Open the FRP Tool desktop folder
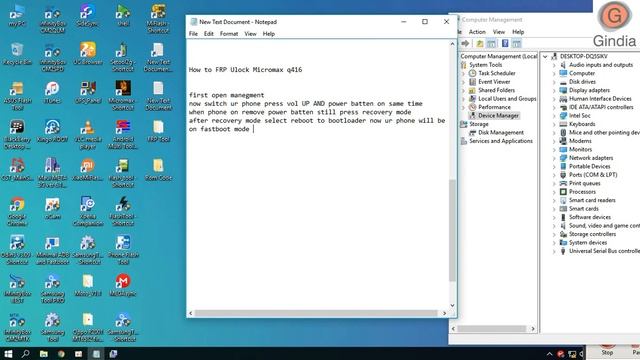The width and height of the screenshot is (640, 360). (x=158, y=131)
